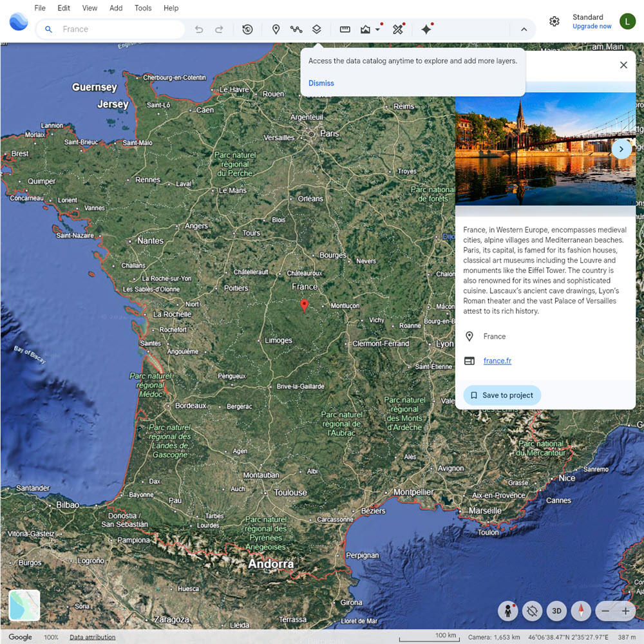Viewport: 644px width, 644px height.
Task: Open the View menu
Action: pyautogui.click(x=90, y=8)
